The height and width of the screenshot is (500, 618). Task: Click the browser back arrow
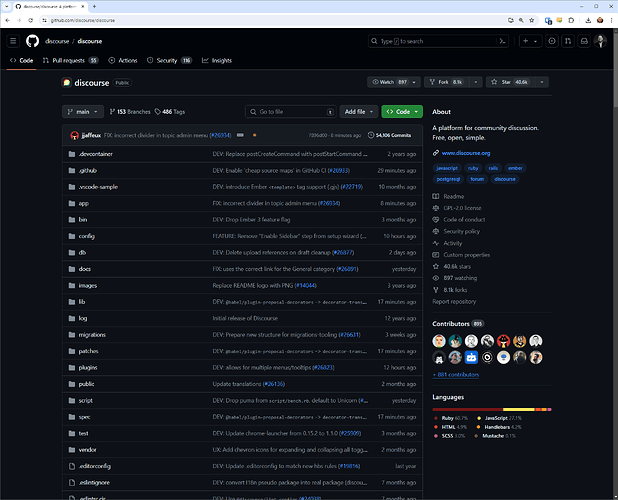(7, 20)
